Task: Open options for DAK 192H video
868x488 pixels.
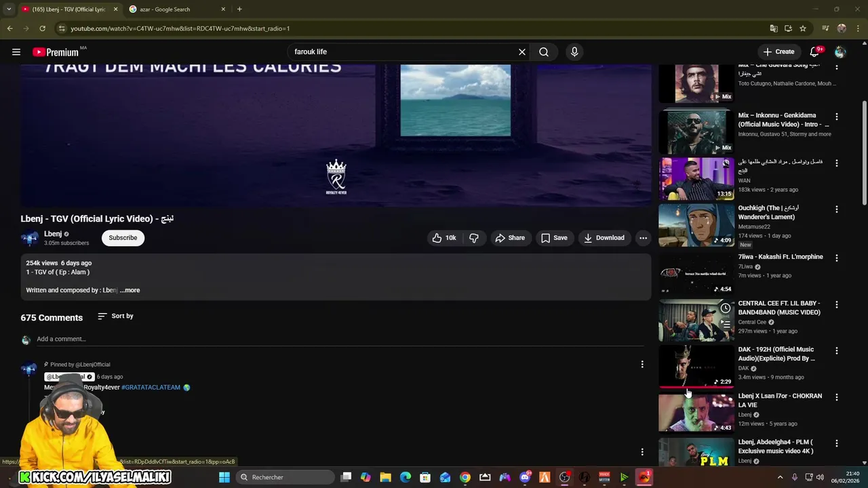Action: [836, 351]
